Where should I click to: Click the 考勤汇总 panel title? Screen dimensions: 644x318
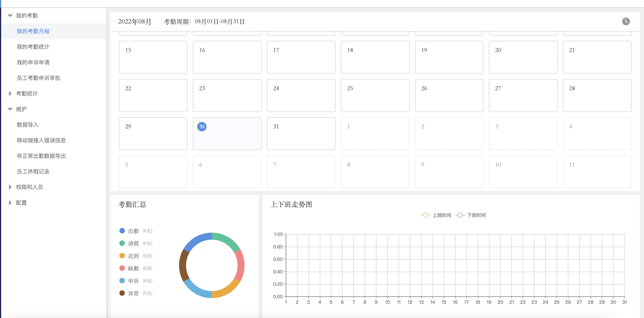pyautogui.click(x=132, y=204)
